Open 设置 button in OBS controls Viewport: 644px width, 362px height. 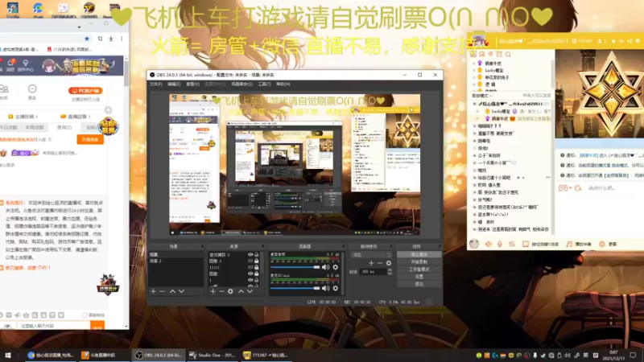[x=419, y=277]
